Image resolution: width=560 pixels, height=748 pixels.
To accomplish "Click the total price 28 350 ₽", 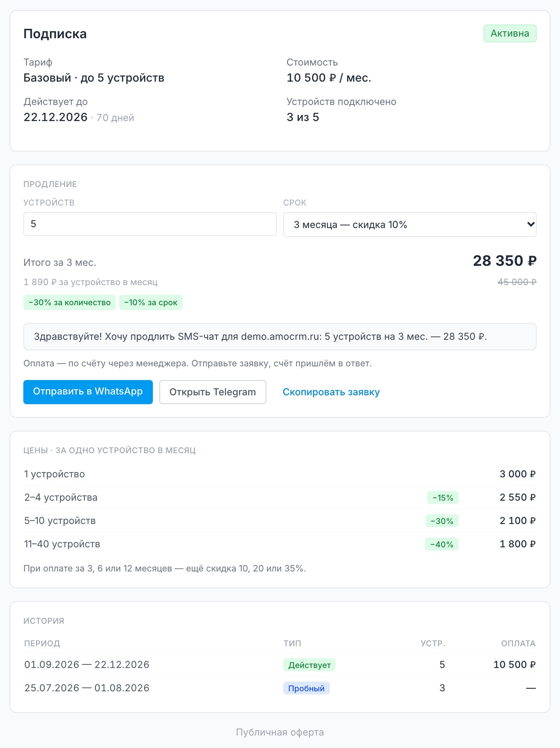I will [504, 261].
